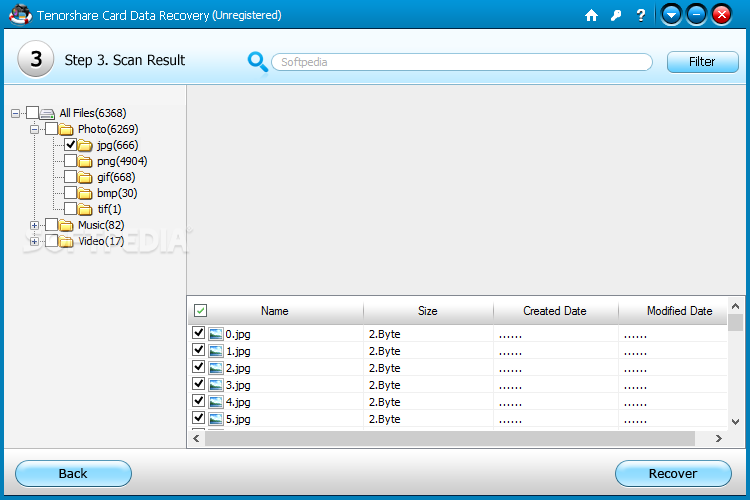
Task: Uncheck the jpg(666) checkbox
Action: [70, 144]
